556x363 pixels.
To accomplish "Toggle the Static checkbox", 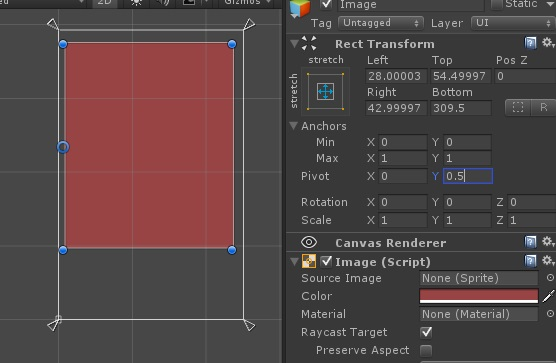I will click(x=497, y=4).
